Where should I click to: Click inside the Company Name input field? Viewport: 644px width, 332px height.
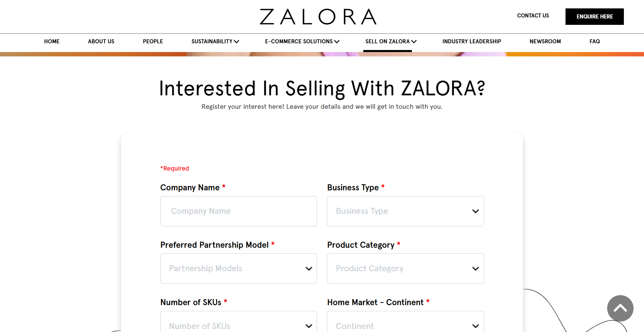[x=238, y=211]
